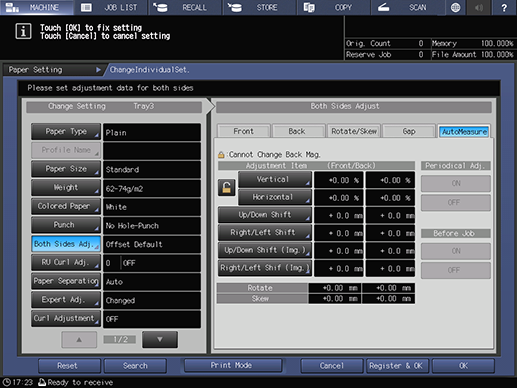Click the Register & OK button
This screenshot has height=388, width=517.
point(396,366)
